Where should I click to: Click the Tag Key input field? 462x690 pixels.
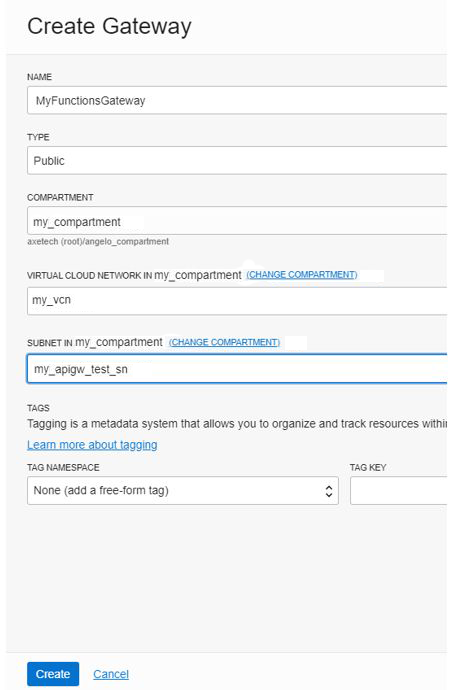399,491
